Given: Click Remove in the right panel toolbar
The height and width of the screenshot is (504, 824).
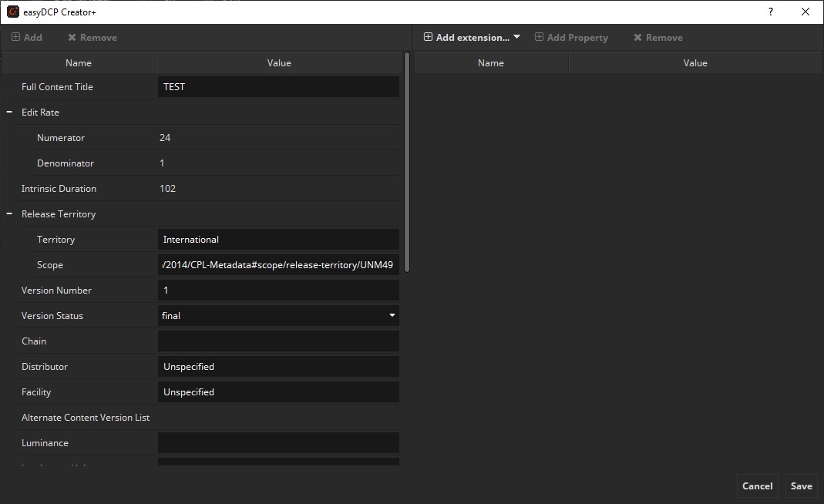Looking at the screenshot, I should pos(658,37).
